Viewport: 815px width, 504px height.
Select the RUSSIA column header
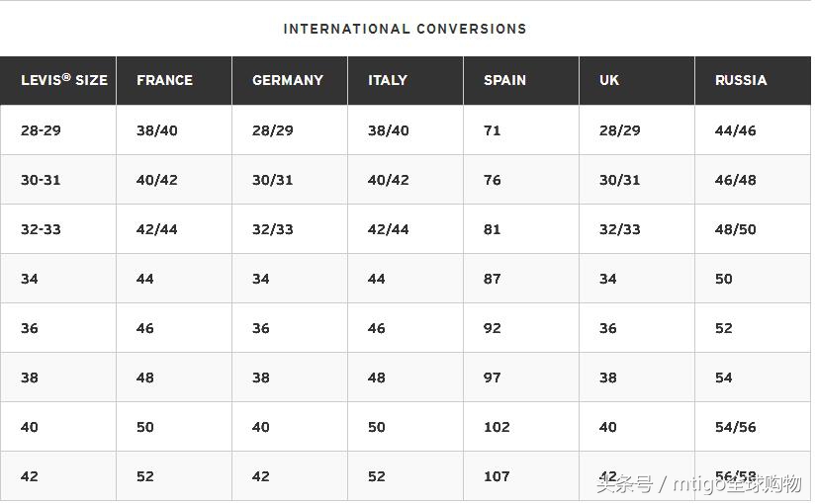point(741,80)
